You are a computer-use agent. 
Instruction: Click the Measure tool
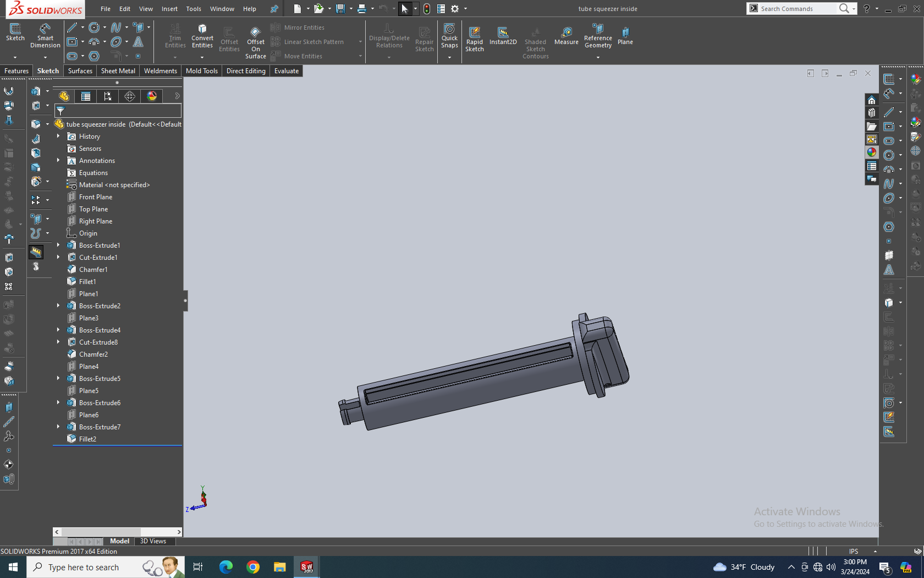tap(566, 36)
